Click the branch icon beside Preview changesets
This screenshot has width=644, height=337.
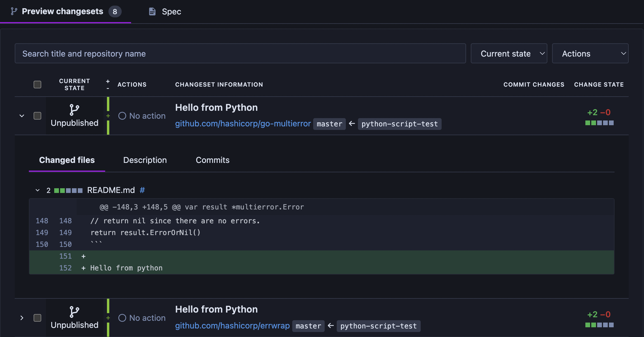click(x=14, y=11)
